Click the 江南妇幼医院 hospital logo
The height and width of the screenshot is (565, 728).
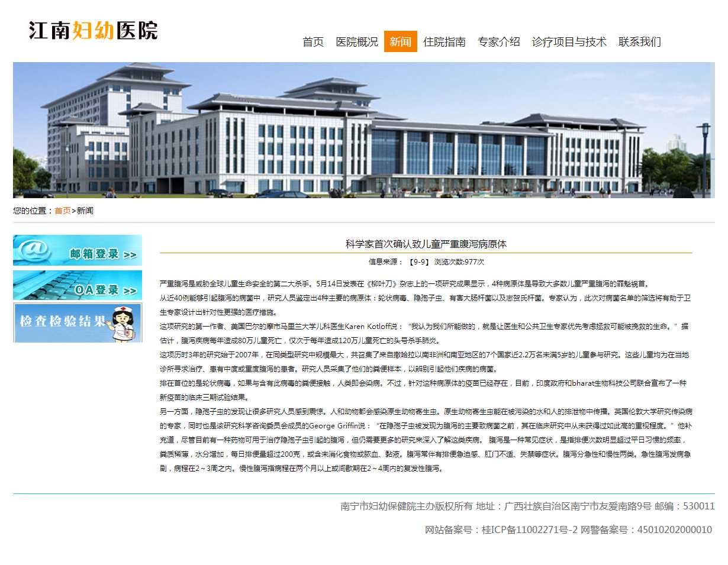pyautogui.click(x=93, y=30)
